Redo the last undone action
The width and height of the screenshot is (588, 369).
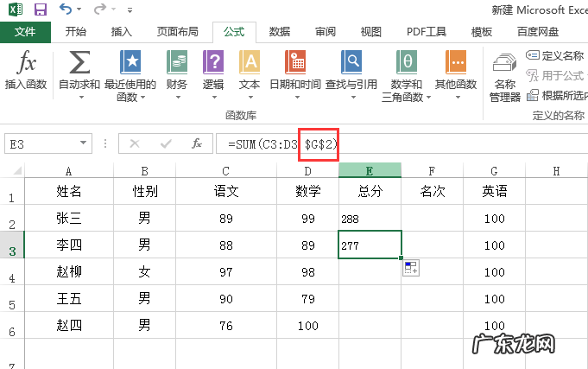(100, 9)
